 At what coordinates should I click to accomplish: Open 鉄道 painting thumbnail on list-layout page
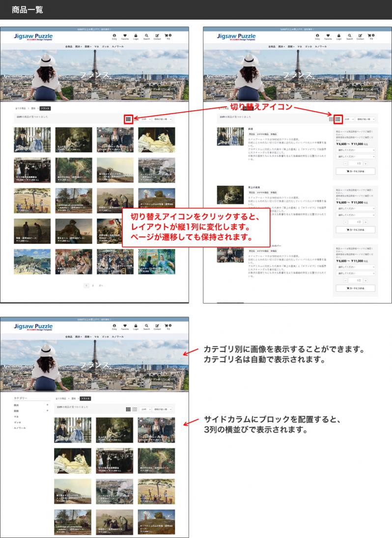pyautogui.click(x=230, y=137)
